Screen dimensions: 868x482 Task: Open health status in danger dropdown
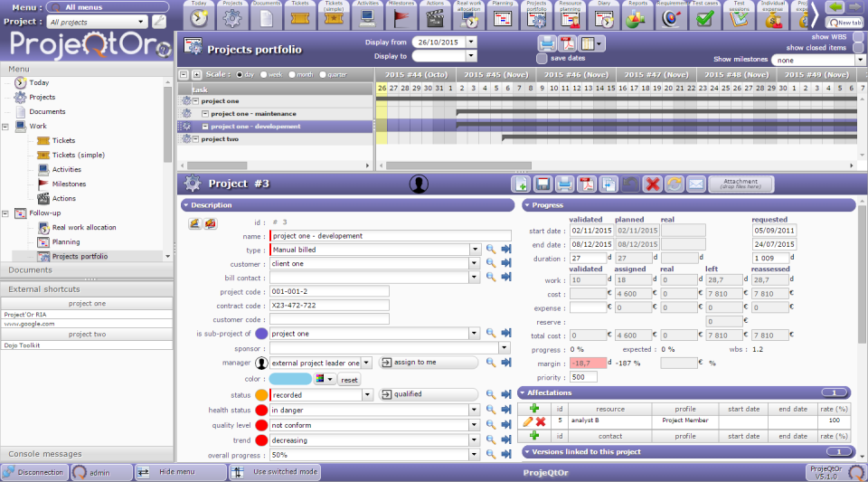click(474, 410)
